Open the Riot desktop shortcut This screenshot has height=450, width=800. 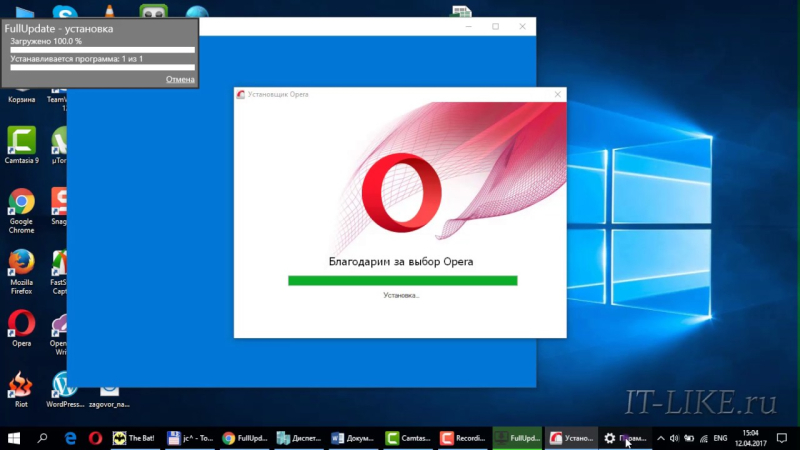point(19,386)
